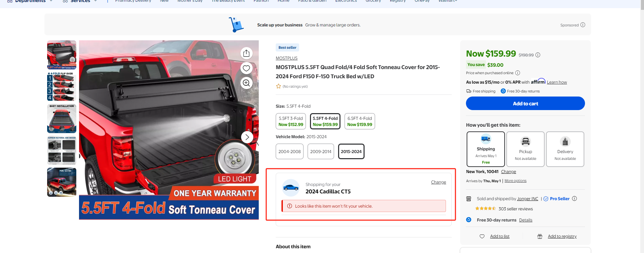Image resolution: width=644 pixels, height=253 pixels.
Task: Select the first product thumbnail
Action: pos(62,55)
